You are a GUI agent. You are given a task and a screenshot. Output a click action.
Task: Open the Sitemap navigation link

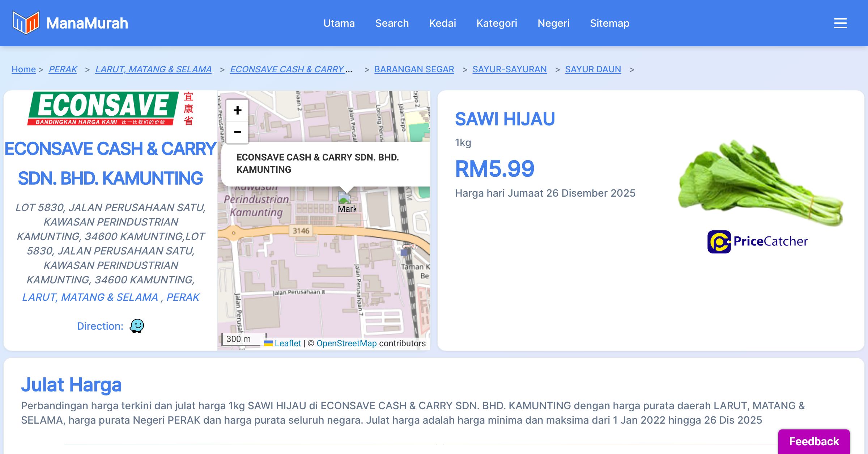[609, 23]
